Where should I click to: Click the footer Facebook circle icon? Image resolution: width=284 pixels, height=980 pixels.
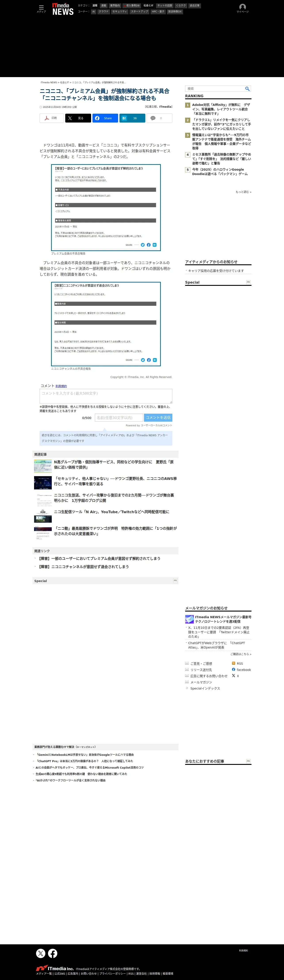coord(53,953)
